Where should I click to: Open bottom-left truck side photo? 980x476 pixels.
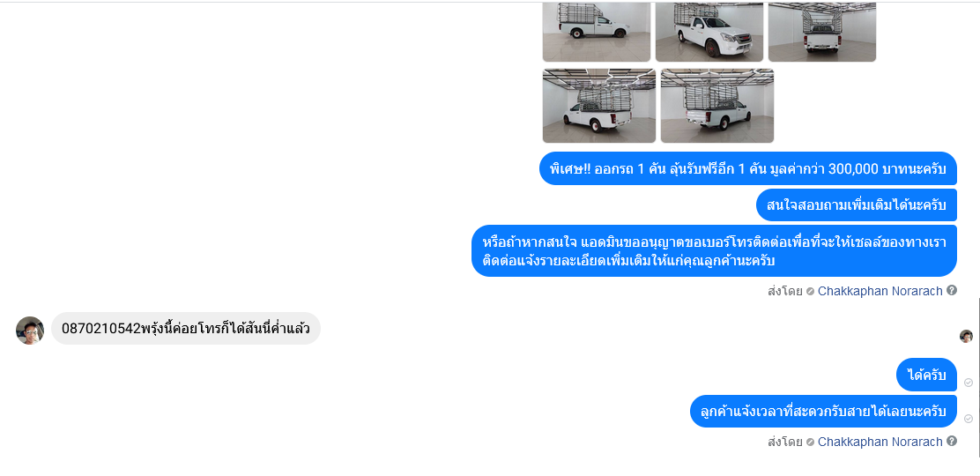click(598, 106)
